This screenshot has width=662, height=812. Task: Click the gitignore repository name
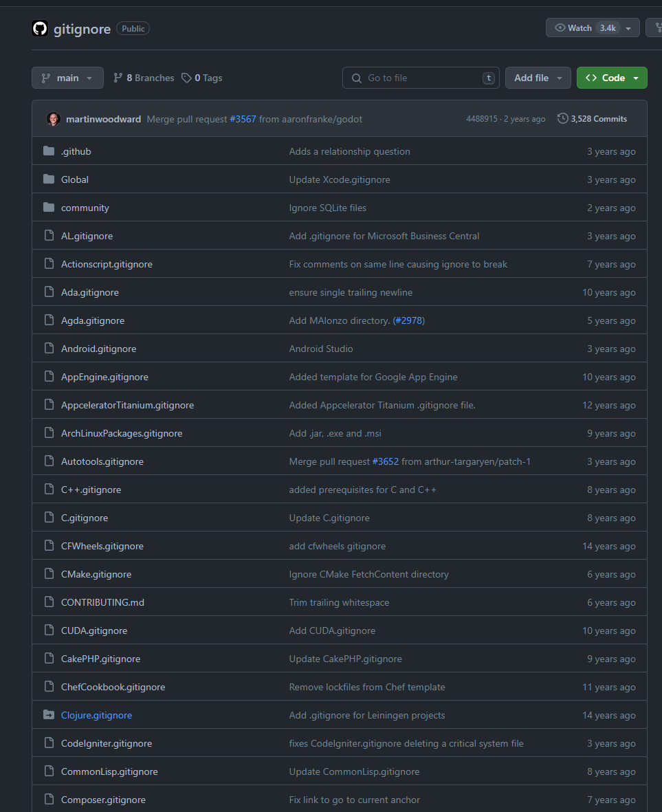pos(82,29)
